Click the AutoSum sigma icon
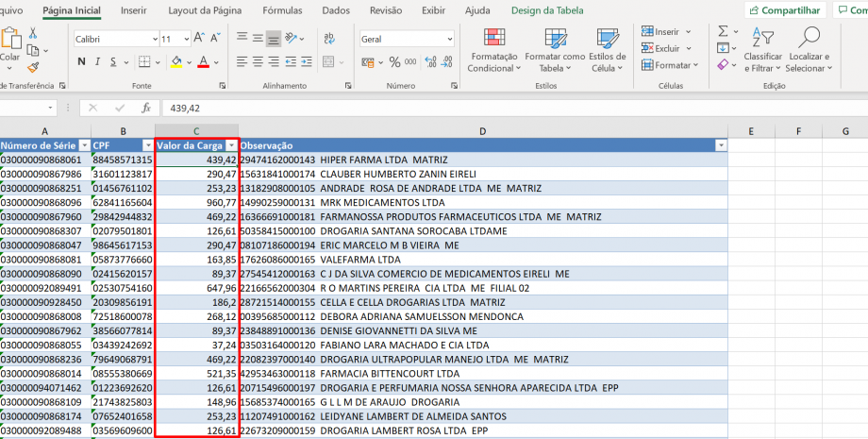The image size is (868, 439). point(723,30)
